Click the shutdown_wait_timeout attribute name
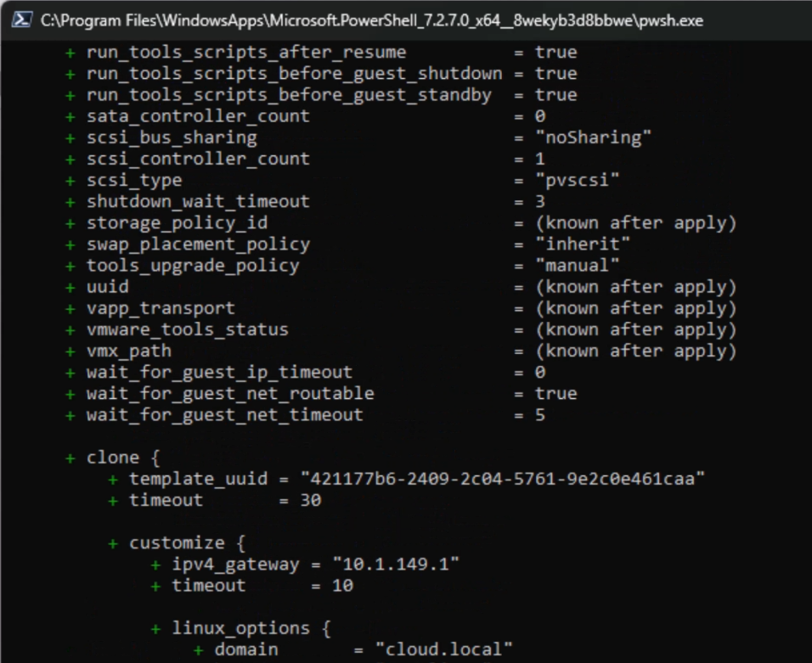The width and height of the screenshot is (812, 663). pos(198,201)
